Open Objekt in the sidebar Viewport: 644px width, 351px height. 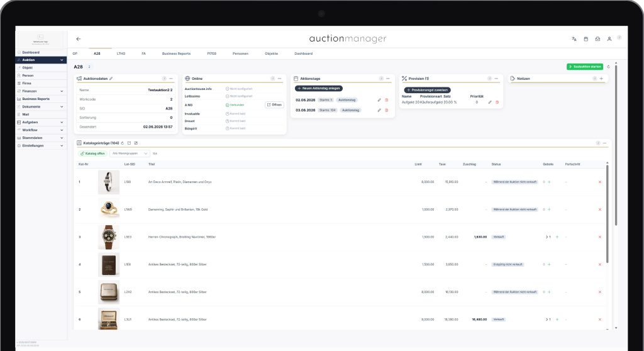(41, 68)
